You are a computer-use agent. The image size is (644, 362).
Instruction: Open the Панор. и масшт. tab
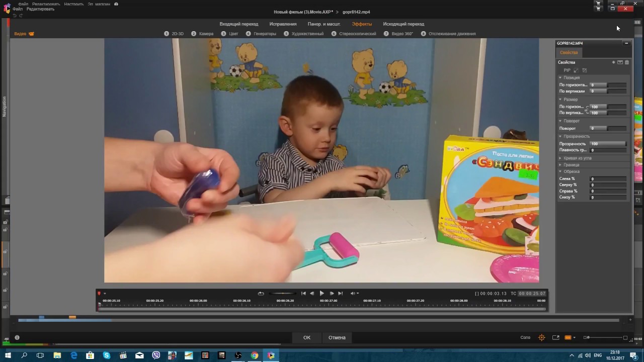[x=324, y=24]
